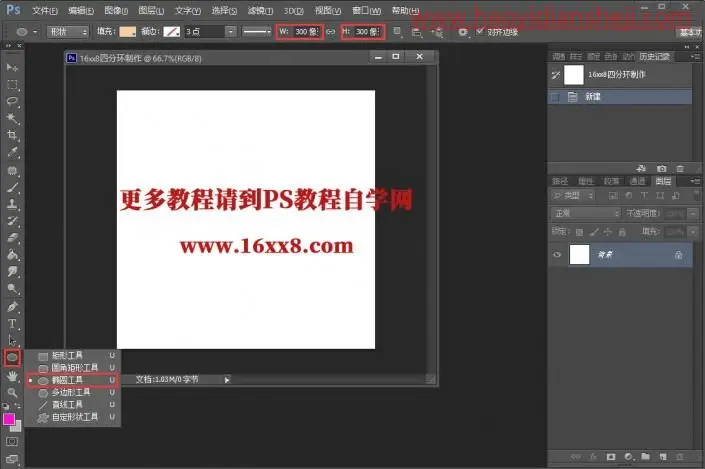
Task: Select the Dodge tool
Action: click(12, 289)
